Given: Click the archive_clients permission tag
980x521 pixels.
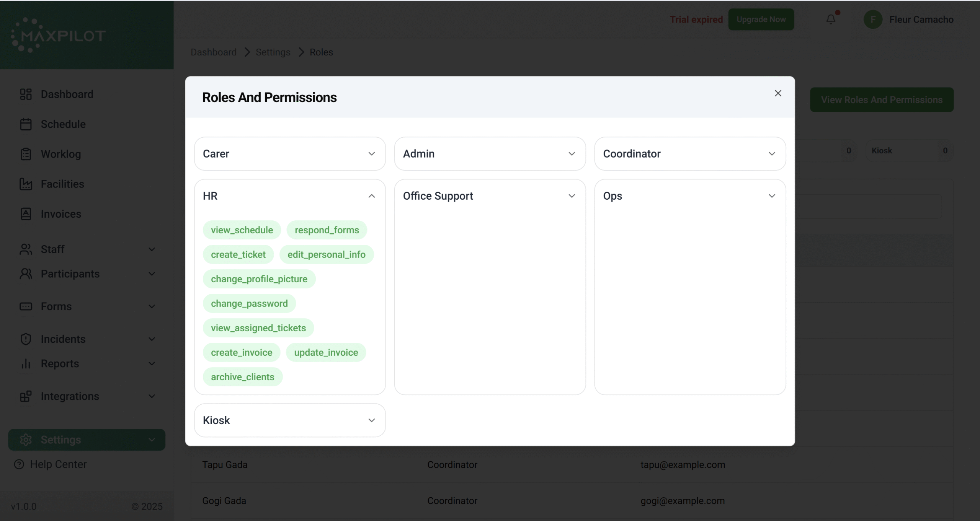Looking at the screenshot, I should [242, 377].
